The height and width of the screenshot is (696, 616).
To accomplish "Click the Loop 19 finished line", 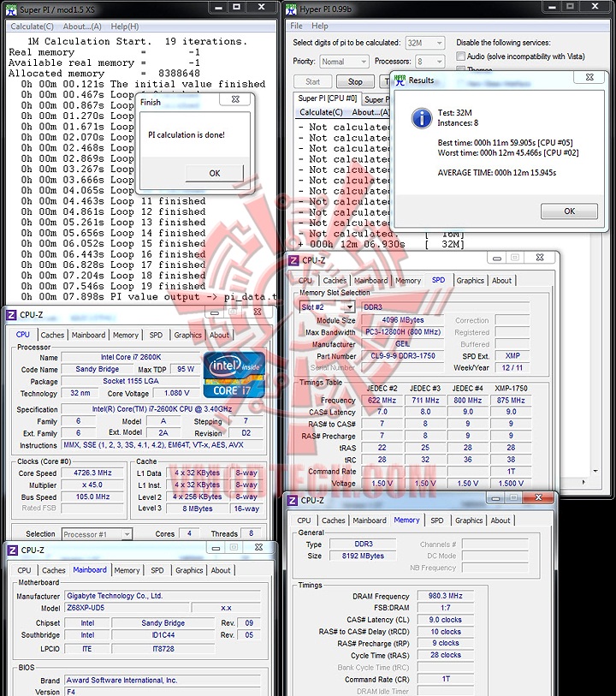I will 114,286.
